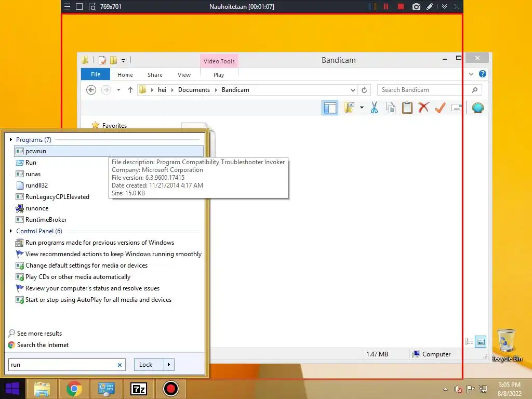Viewport: 532px width, 399px height.
Task: Toggle the navigation pane layout button
Action: (330, 108)
